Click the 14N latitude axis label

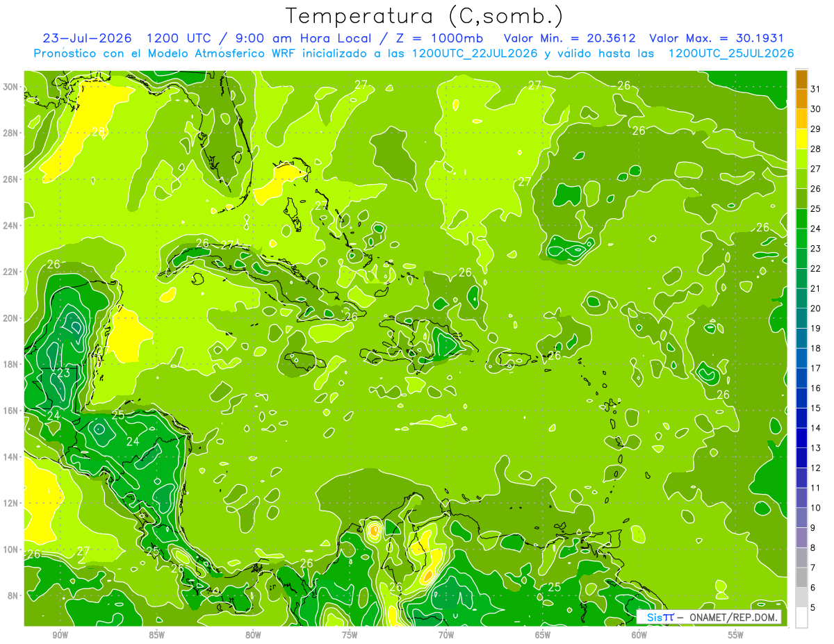11,457
